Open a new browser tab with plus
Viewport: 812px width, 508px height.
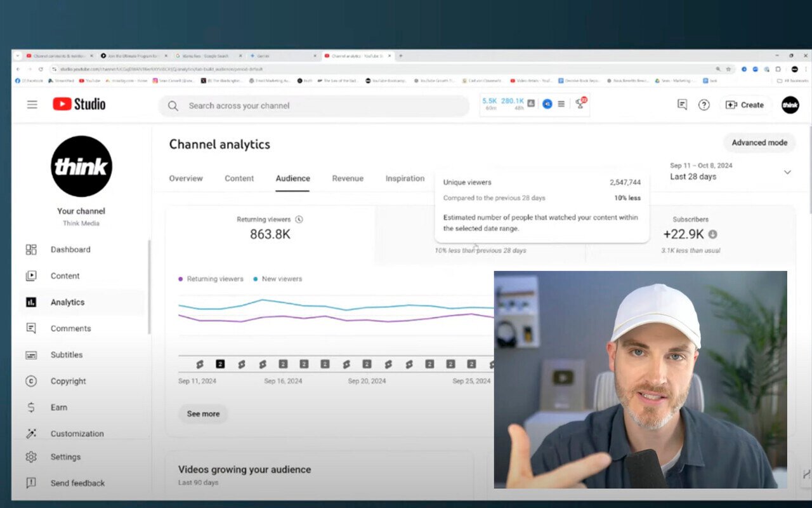pyautogui.click(x=400, y=56)
